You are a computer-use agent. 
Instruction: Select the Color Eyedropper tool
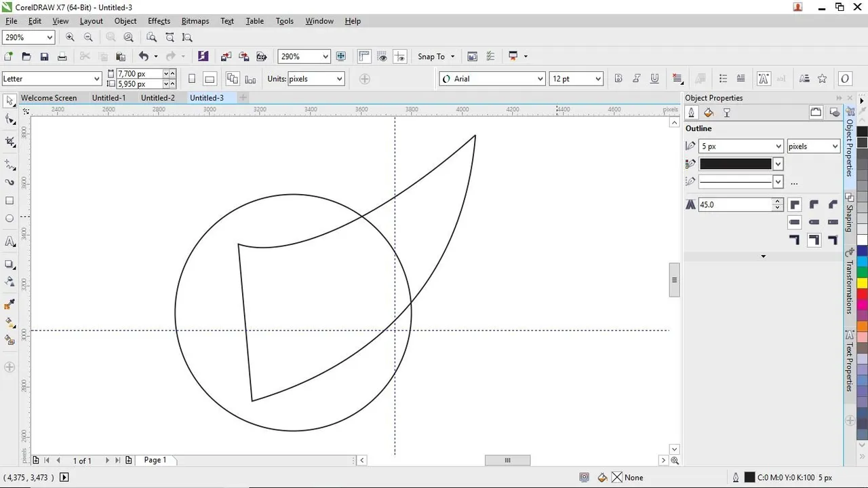click(x=9, y=305)
